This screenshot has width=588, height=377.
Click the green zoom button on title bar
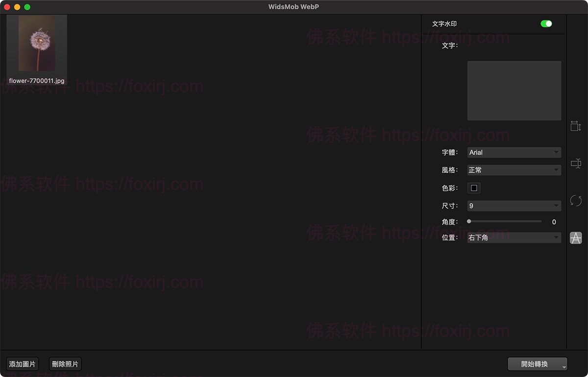[x=27, y=7]
